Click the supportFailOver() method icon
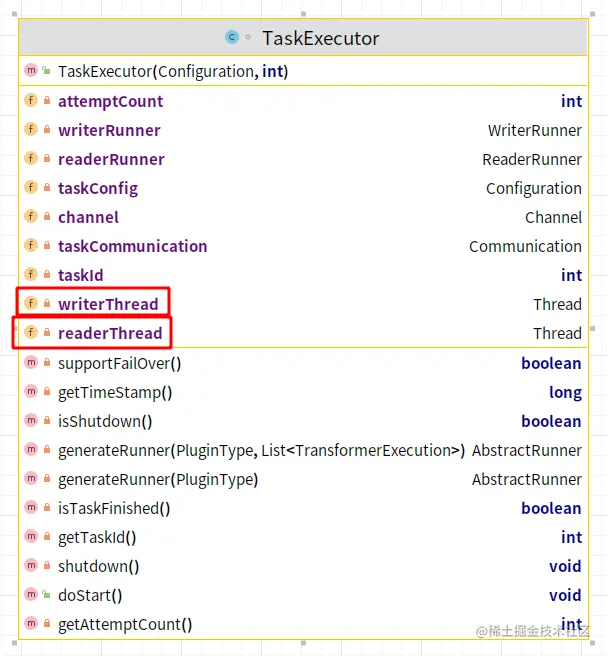This screenshot has height=656, width=608. click(x=31, y=362)
